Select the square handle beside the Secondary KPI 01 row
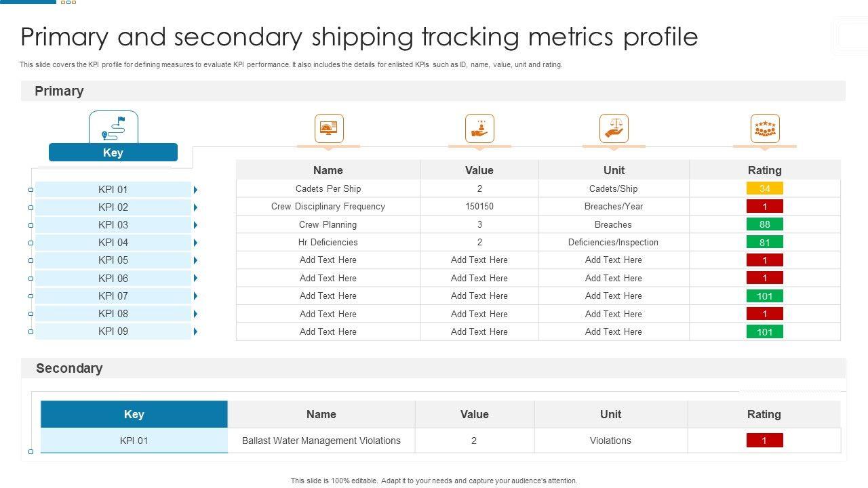Viewport: 868px width, 488px height. coord(31,451)
